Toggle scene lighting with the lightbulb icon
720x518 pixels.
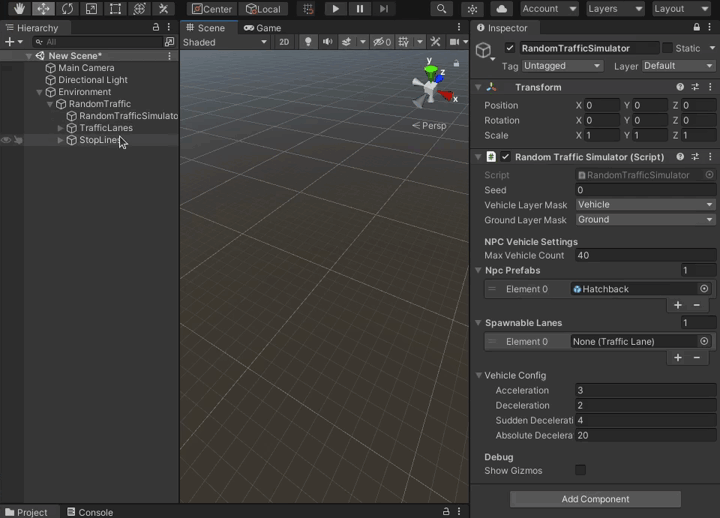(307, 42)
